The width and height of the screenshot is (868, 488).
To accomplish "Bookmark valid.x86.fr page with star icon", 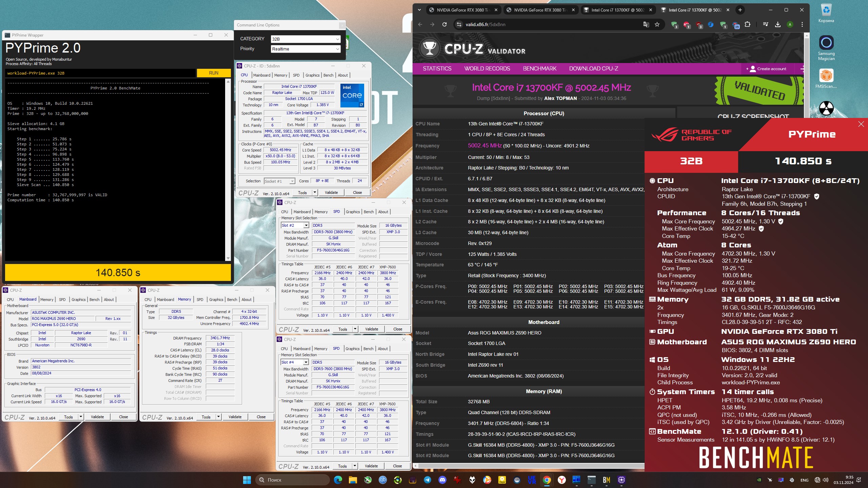I will pyautogui.click(x=657, y=24).
